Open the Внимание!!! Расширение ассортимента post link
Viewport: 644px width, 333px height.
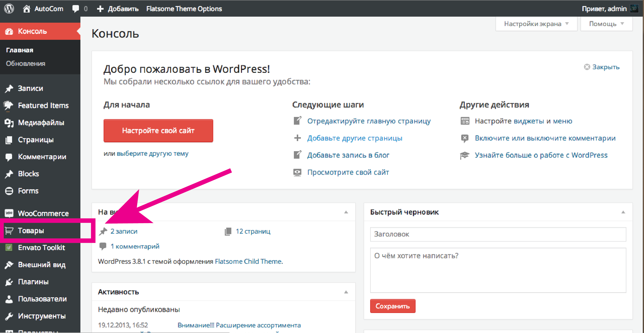click(x=239, y=325)
